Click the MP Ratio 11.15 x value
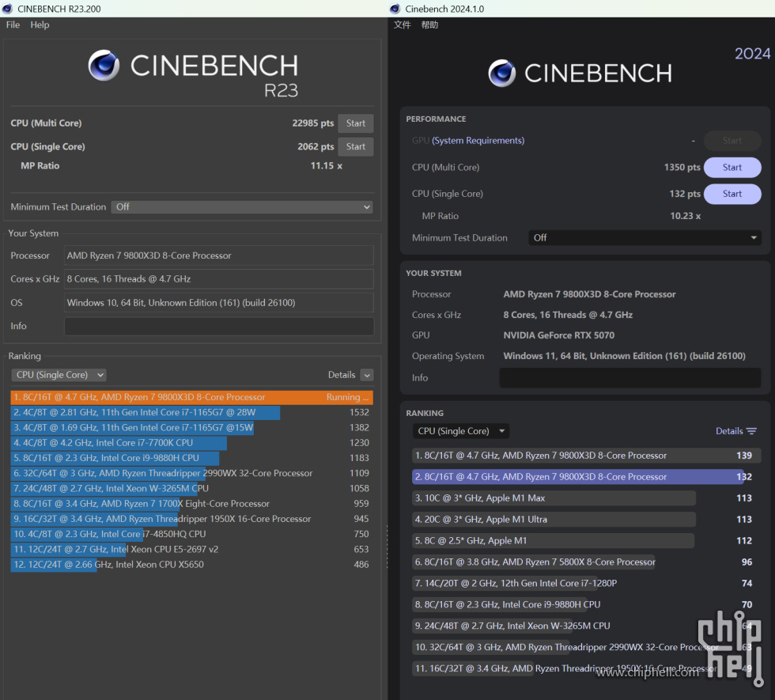775x700 pixels. (x=326, y=166)
